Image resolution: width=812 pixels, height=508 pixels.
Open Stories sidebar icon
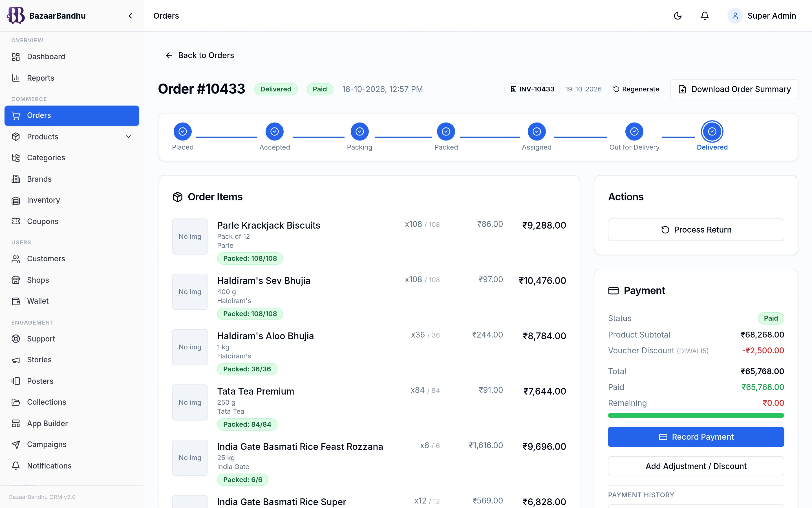point(16,360)
